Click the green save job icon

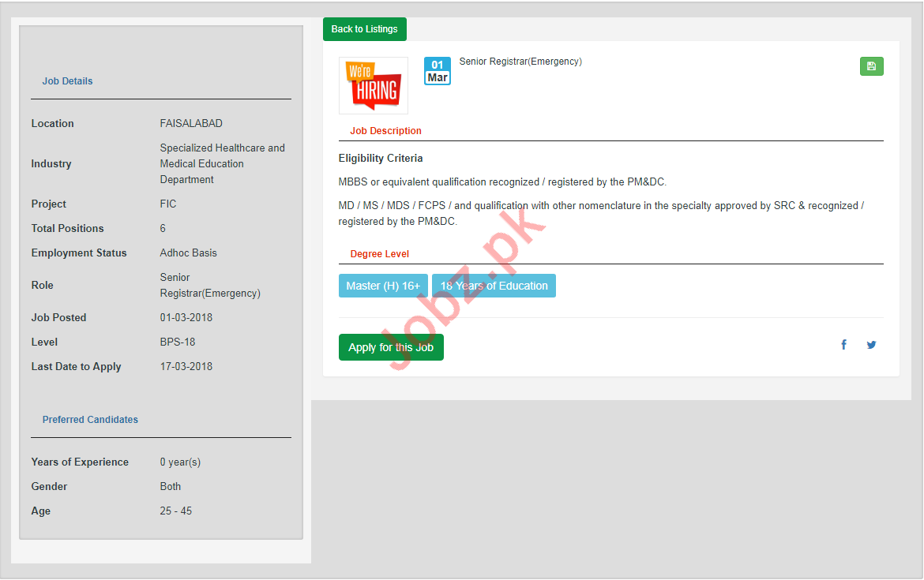871,66
